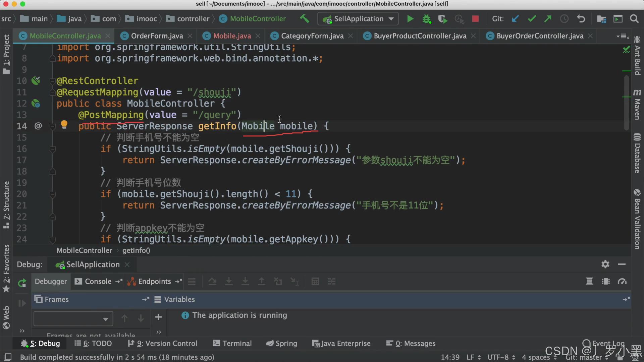Viewport: 644px width, 362px height.
Task: Change line separator LF in status bar
Action: 474,357
